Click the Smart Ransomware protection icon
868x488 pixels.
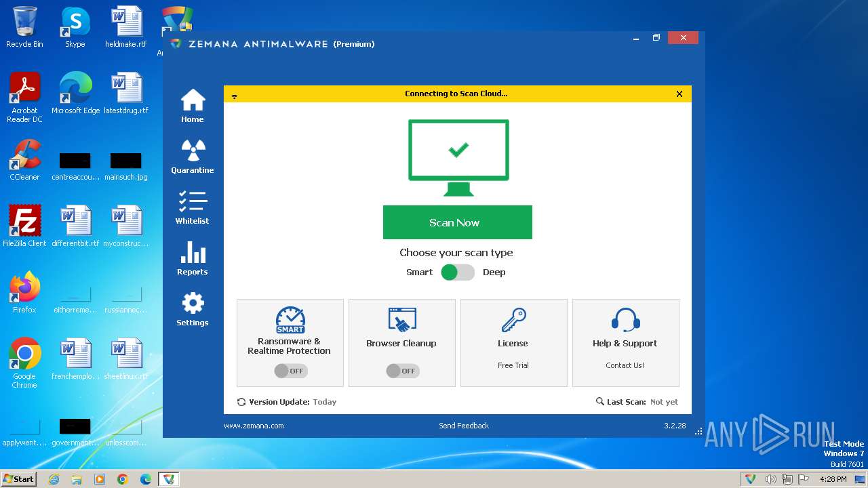(x=290, y=320)
